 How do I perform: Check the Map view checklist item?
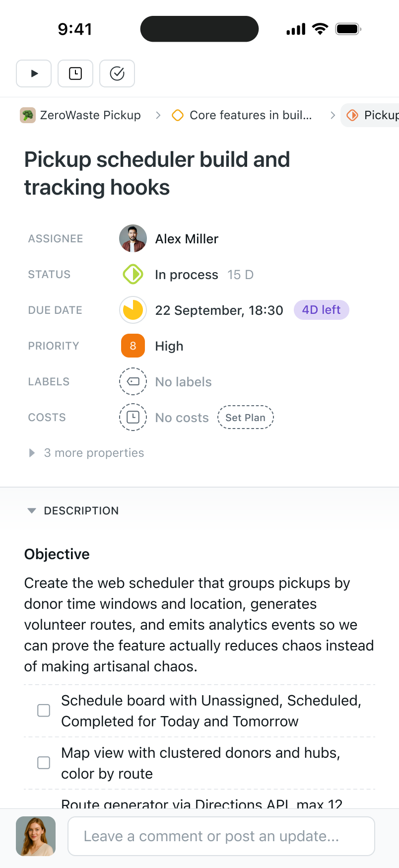[44, 763]
